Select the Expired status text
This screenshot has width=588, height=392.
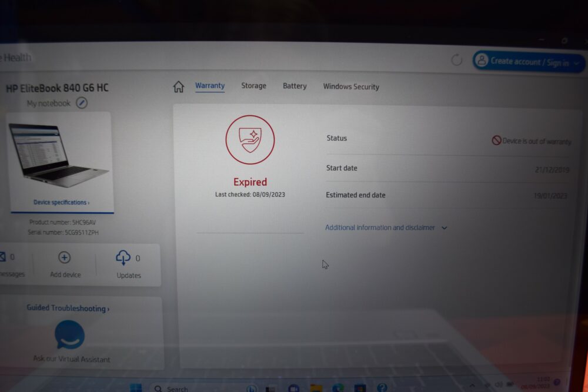[x=250, y=182]
